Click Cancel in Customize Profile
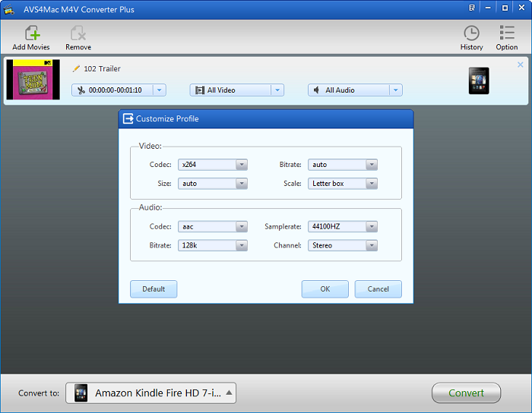The image size is (532, 413). pos(378,289)
